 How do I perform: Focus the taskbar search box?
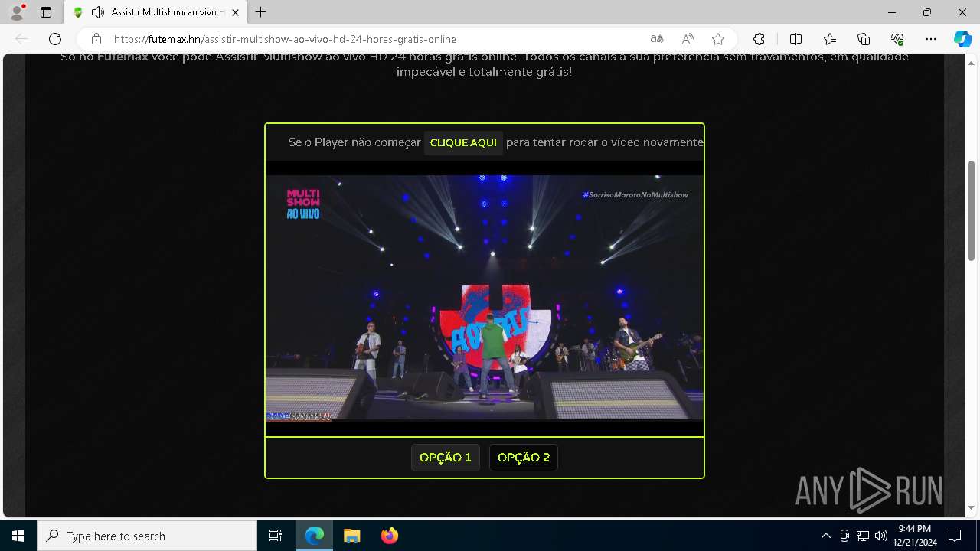[147, 536]
